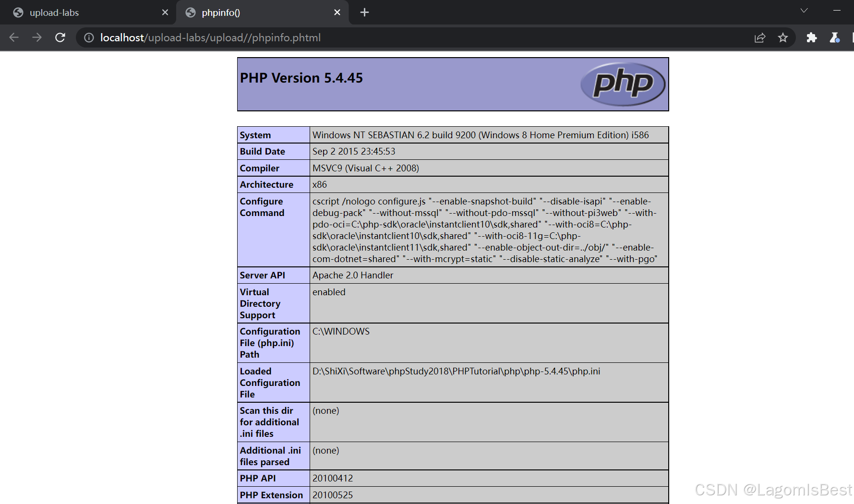Select (none) value in Additional .ini files row
Viewport: 854px width, 504px height.
[x=326, y=451]
